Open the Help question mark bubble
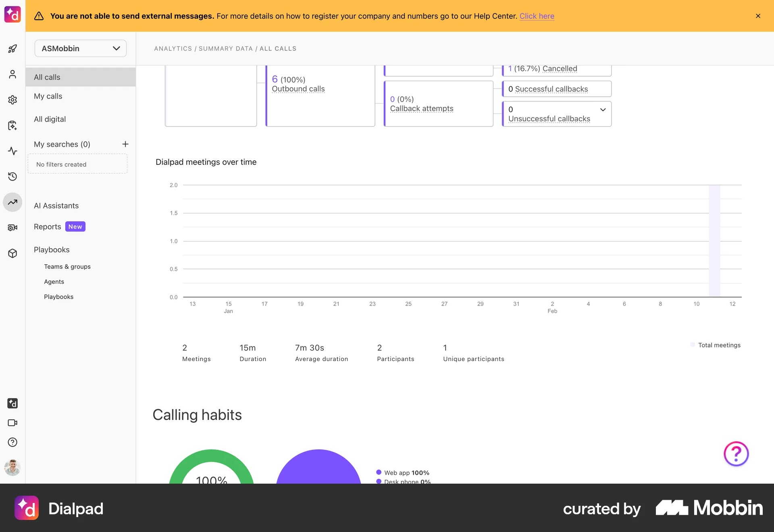 point(735,454)
